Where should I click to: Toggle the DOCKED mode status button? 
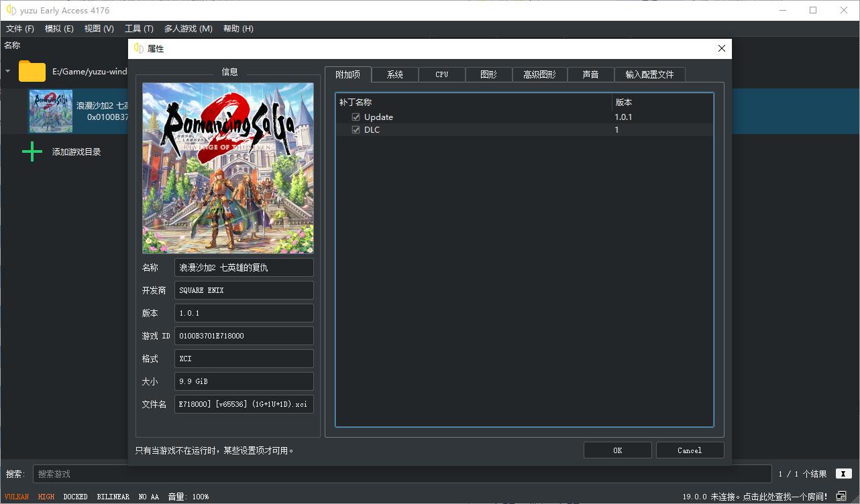click(75, 497)
